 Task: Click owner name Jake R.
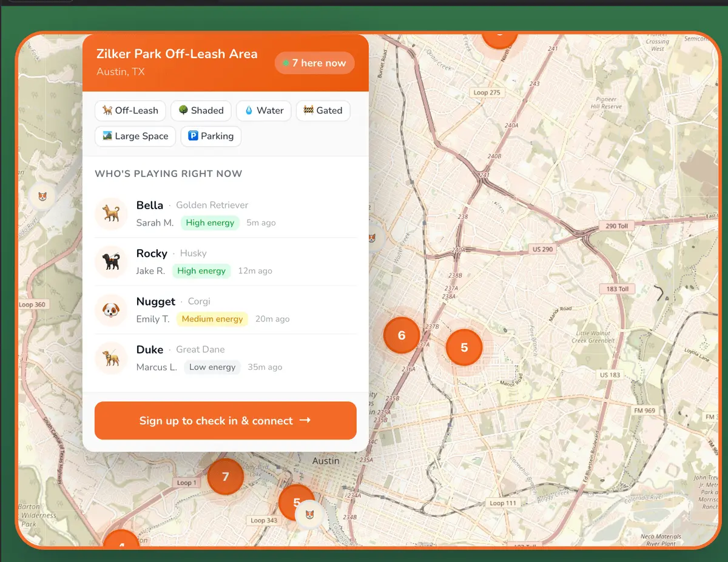point(151,270)
